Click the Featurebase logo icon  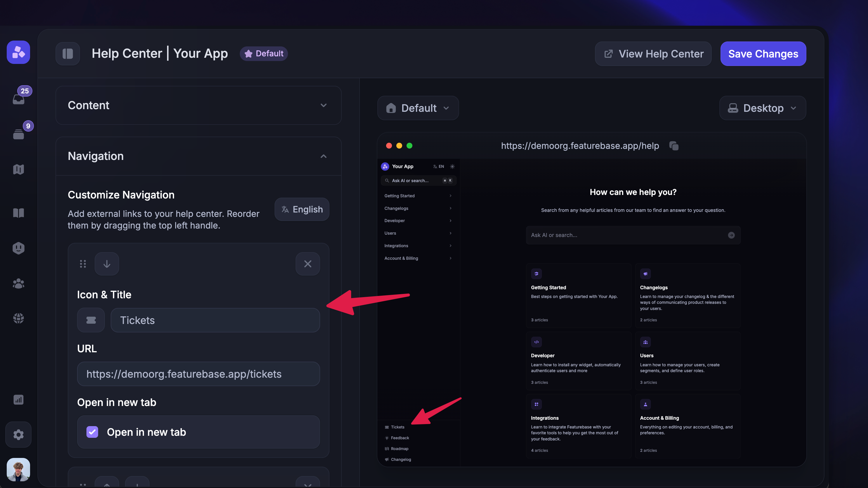point(18,52)
